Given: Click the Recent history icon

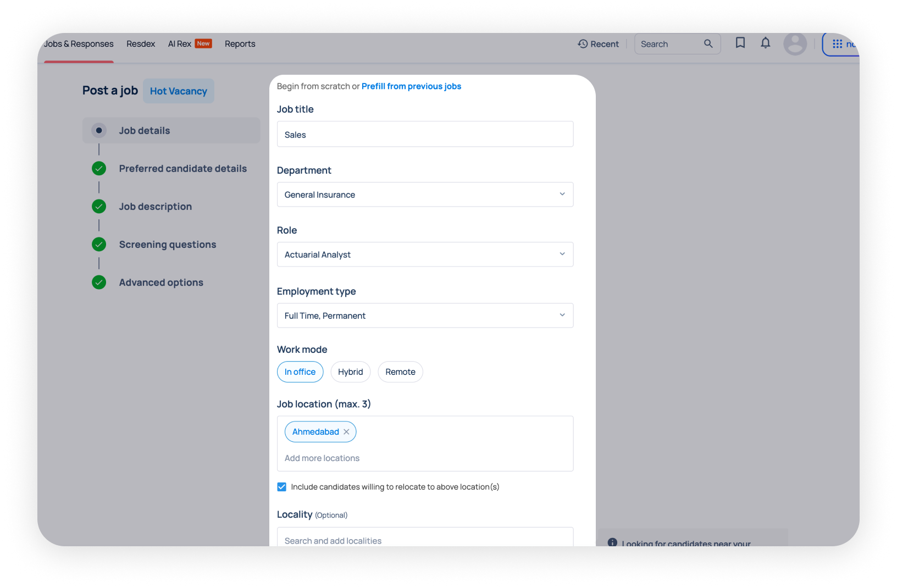Looking at the screenshot, I should (x=583, y=44).
